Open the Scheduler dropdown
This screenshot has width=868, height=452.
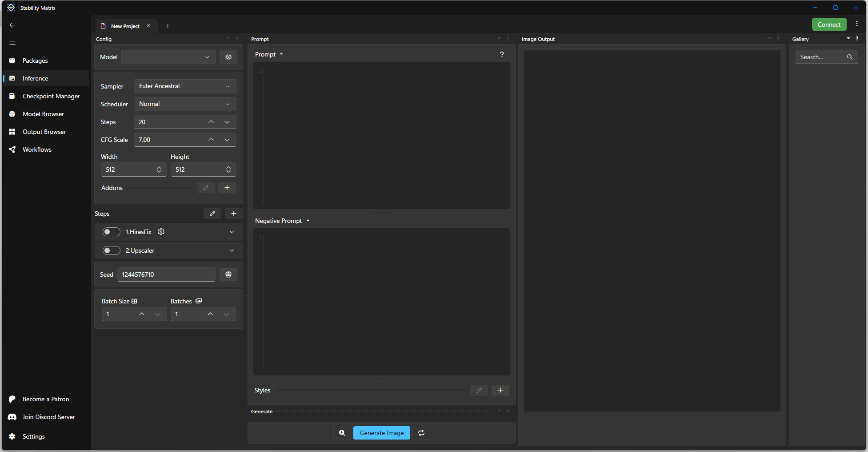pos(185,104)
